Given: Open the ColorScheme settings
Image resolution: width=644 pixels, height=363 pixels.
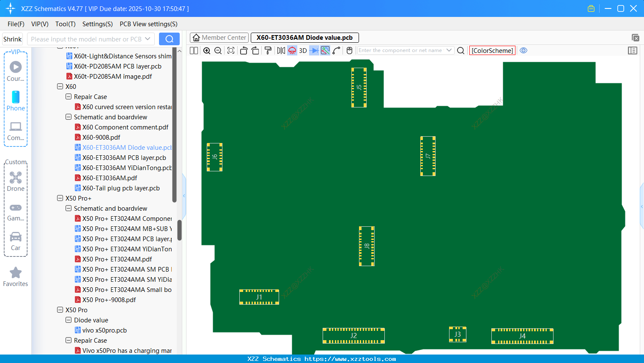Looking at the screenshot, I should [x=492, y=50].
